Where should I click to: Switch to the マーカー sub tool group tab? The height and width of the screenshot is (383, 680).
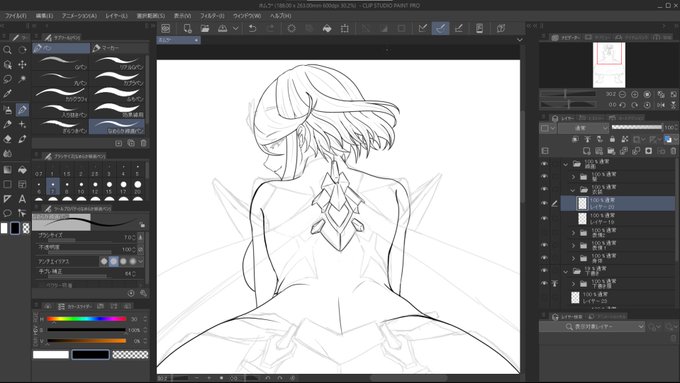point(120,48)
